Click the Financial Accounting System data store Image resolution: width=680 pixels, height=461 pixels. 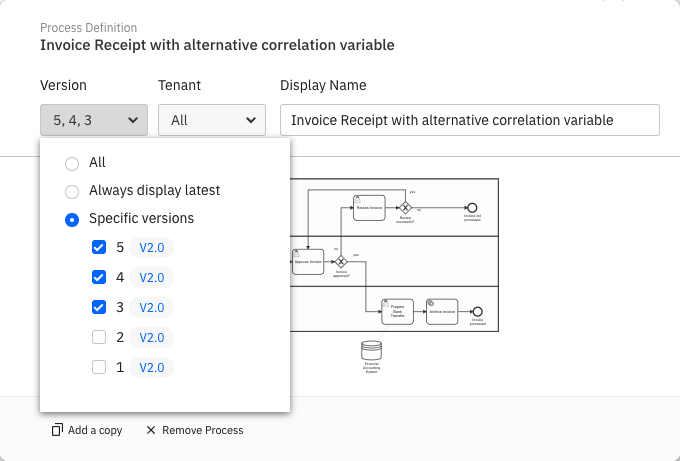(371, 351)
